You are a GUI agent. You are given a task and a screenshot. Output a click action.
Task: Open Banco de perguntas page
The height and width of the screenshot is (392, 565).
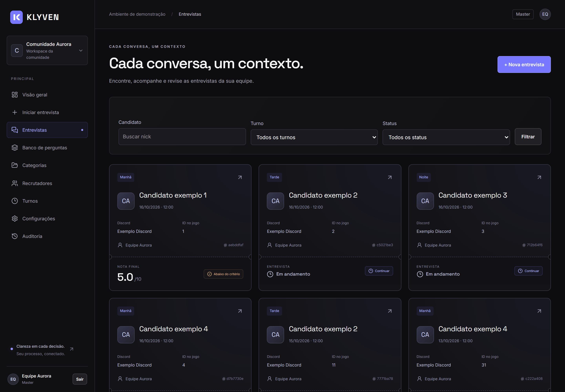pos(47,148)
